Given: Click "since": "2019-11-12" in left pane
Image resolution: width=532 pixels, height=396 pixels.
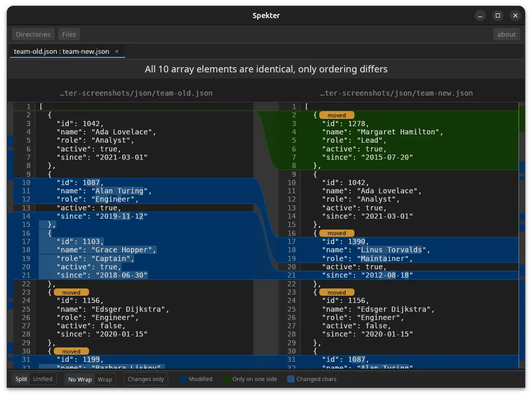Looking at the screenshot, I should (102, 216).
